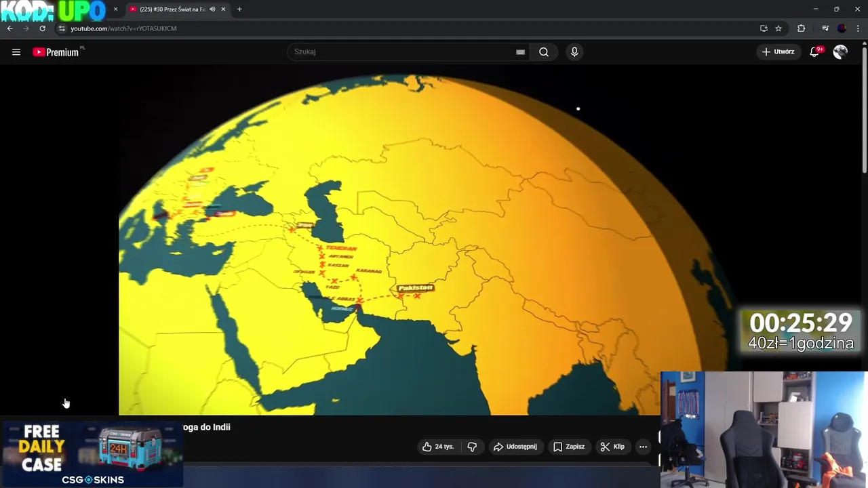Click the video title 'oga do Indii'
Image resolution: width=868 pixels, height=488 pixels.
[x=206, y=427]
